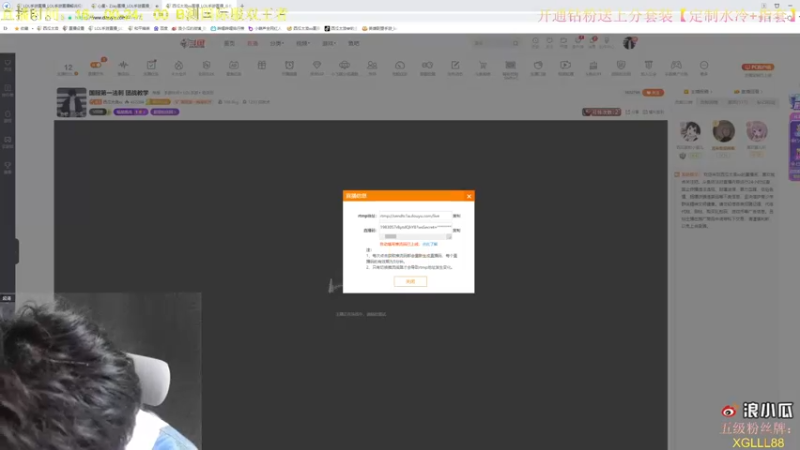Screen dimensions: 800x450
Task: Open the user avatar in the header
Action: coord(630,43)
